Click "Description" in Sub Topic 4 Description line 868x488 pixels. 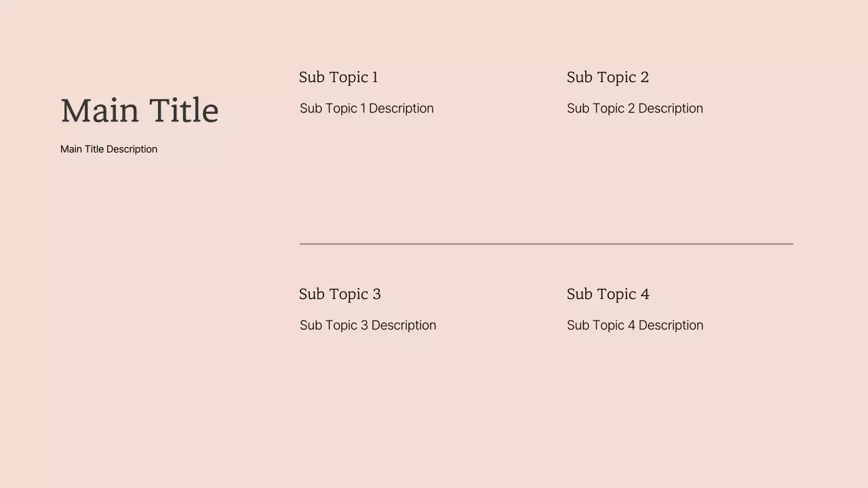671,325
